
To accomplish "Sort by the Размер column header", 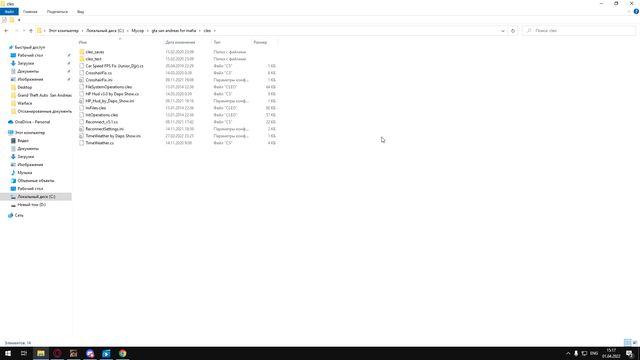I will (260, 42).
